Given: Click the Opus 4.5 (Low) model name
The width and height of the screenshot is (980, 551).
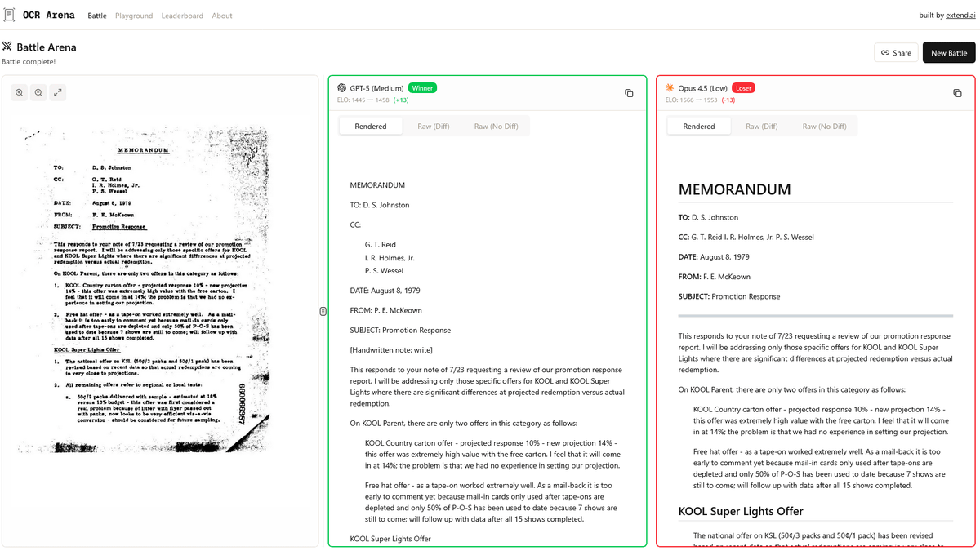Looking at the screenshot, I should pos(702,87).
